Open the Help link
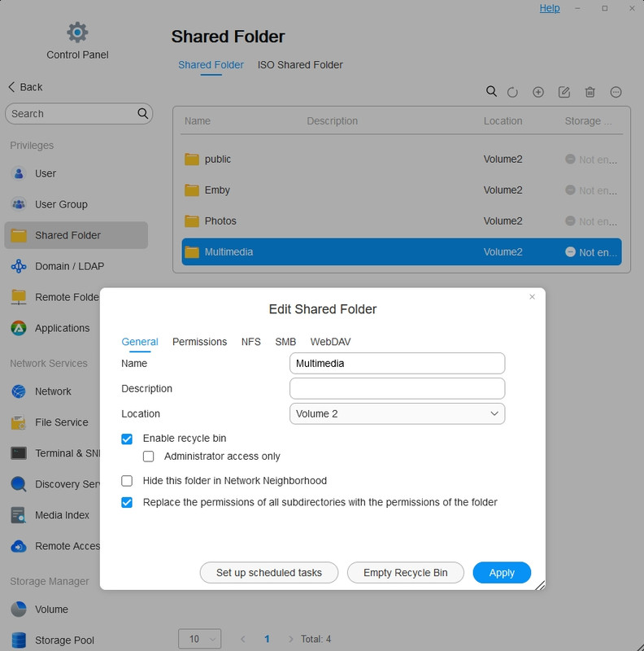This screenshot has height=651, width=644. (550, 8)
